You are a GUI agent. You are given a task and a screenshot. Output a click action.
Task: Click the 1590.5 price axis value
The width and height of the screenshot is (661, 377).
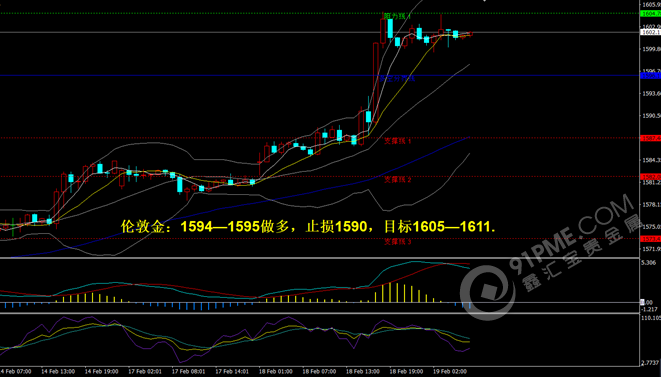(x=651, y=116)
